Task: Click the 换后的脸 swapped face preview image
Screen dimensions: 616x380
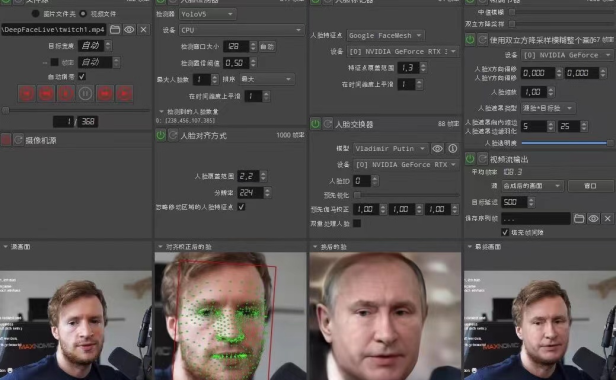Action: coord(385,316)
